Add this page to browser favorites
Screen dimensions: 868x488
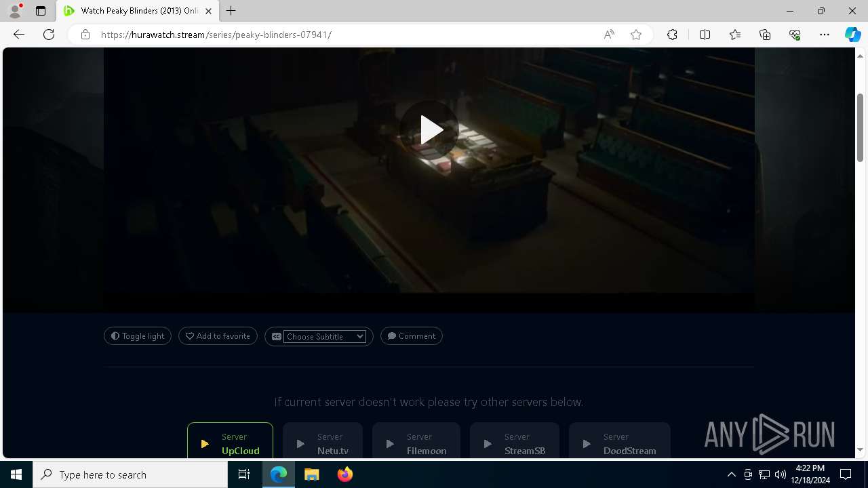point(636,35)
